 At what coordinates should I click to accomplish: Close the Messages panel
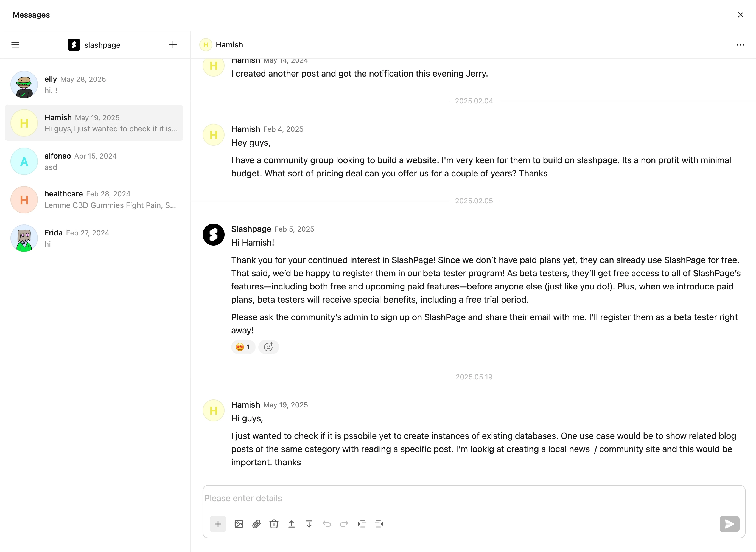click(x=740, y=15)
